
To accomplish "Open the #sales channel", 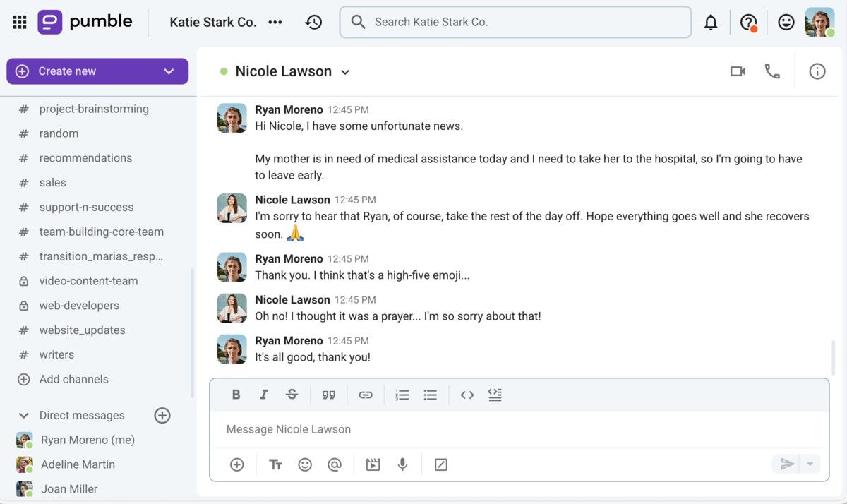I will [52, 183].
